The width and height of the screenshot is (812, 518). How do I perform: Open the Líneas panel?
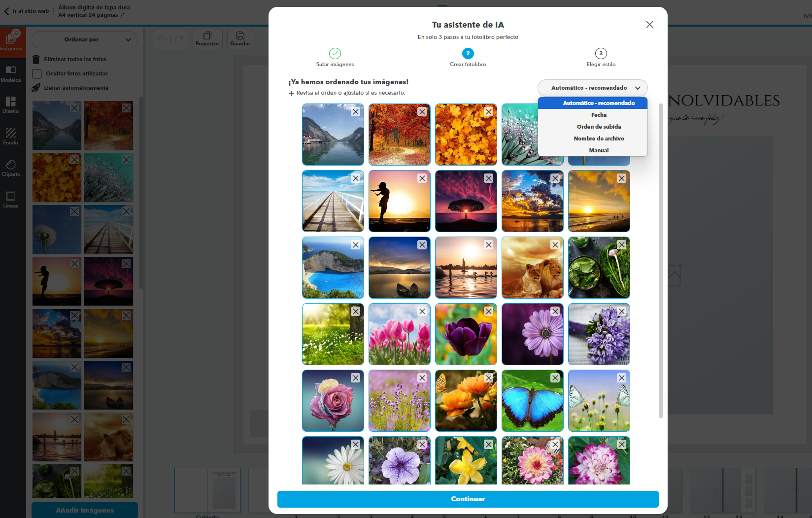[x=11, y=199]
